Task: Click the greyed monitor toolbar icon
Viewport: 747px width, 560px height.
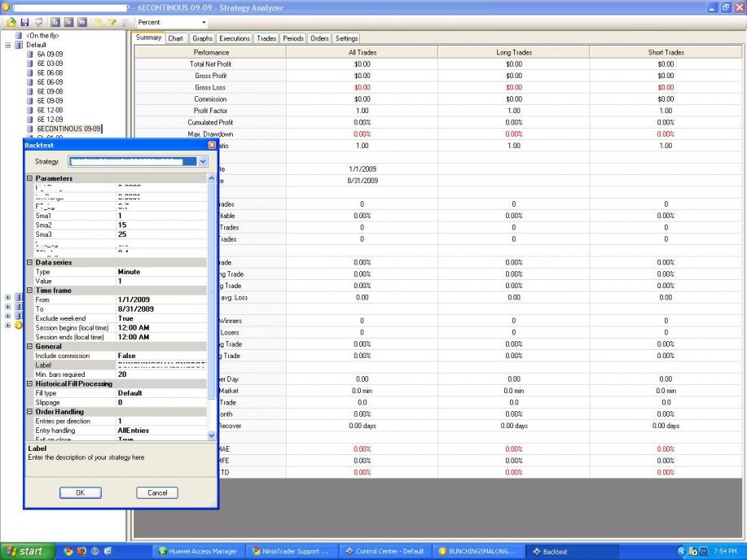Action: point(38,22)
